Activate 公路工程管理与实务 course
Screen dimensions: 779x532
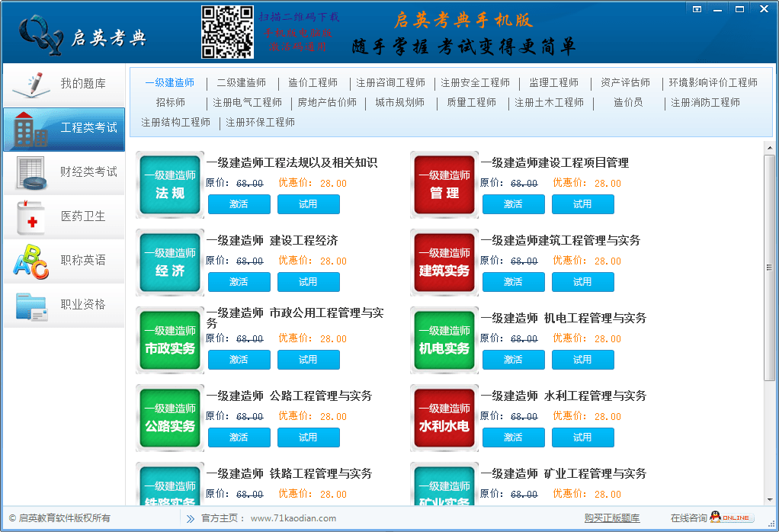[239, 437]
